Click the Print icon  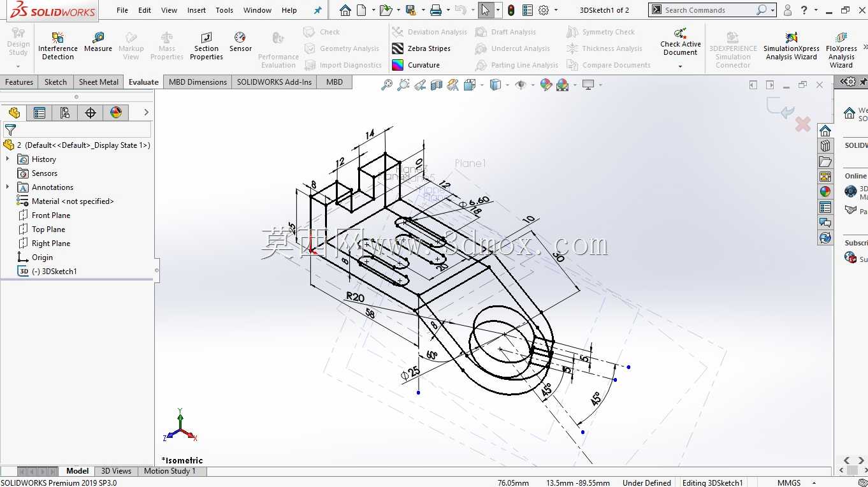coord(436,10)
